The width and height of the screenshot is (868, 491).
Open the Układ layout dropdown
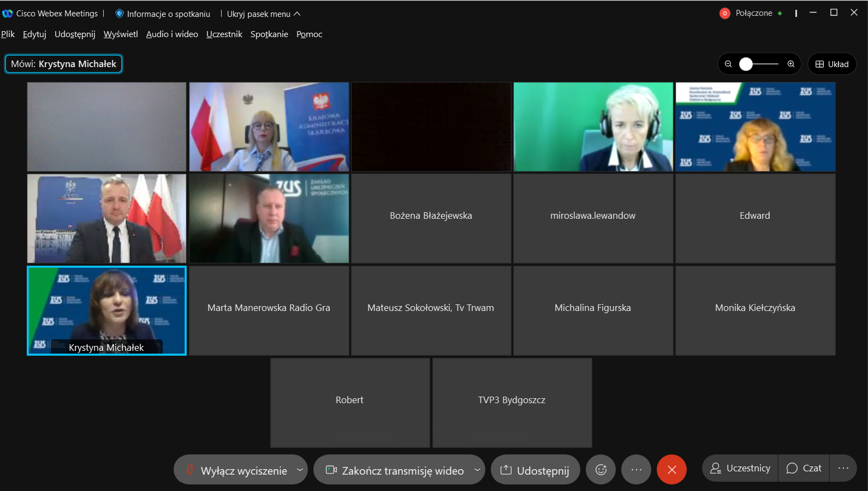832,64
